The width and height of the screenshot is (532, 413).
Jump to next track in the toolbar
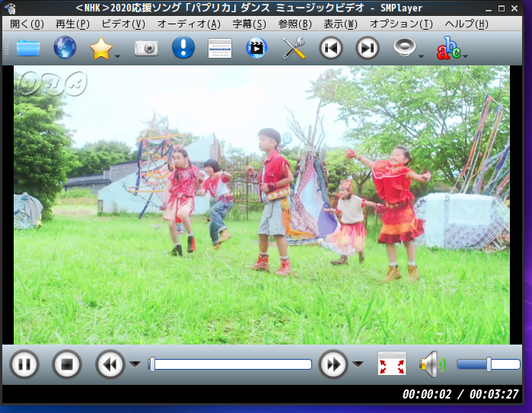tap(368, 48)
